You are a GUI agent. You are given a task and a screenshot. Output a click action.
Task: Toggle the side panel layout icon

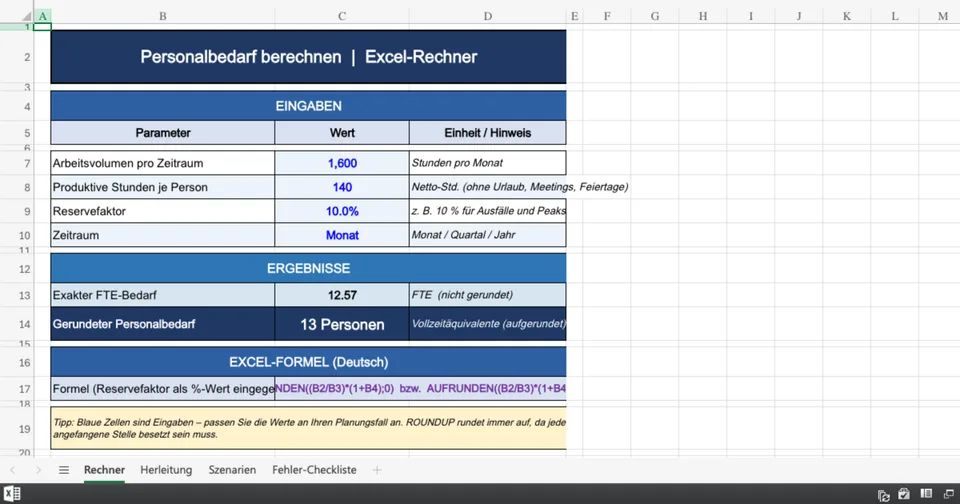coord(926,494)
